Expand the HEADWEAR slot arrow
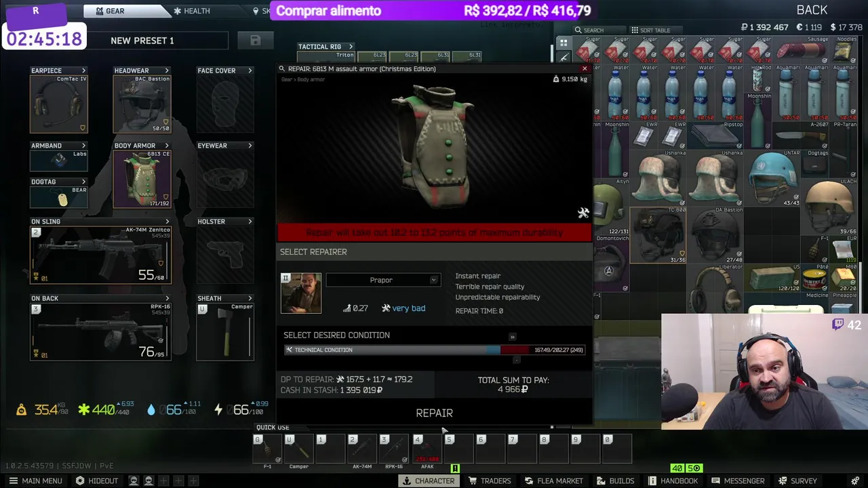 (x=167, y=70)
